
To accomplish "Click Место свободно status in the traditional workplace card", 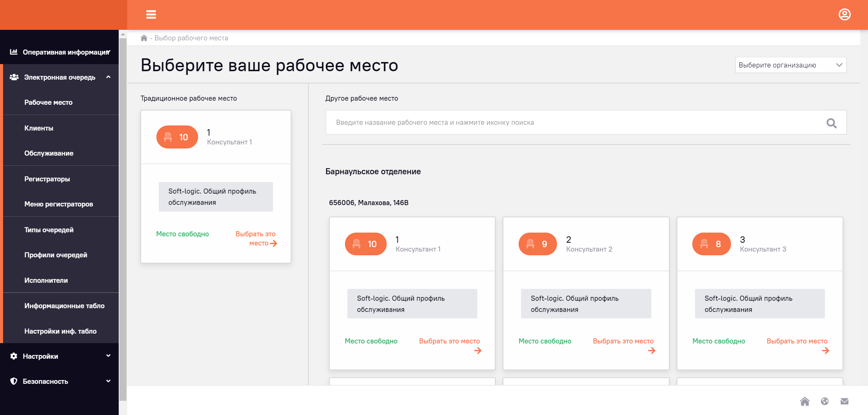I will 182,234.
